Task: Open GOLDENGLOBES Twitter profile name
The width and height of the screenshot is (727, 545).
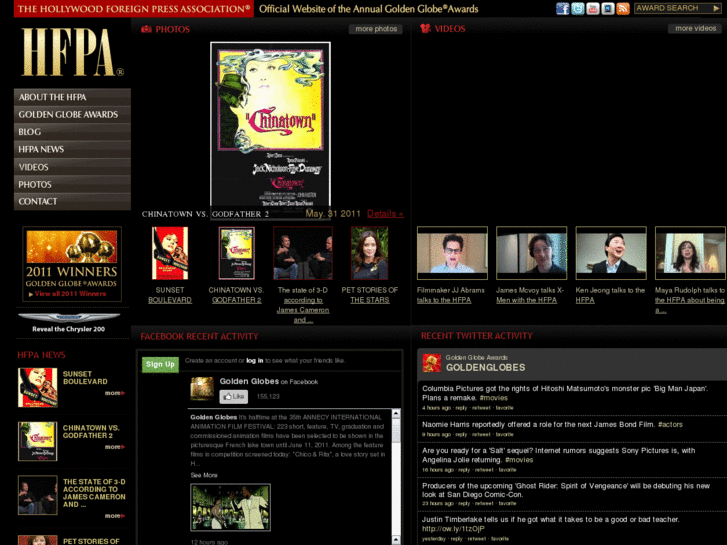Action: coord(485,367)
